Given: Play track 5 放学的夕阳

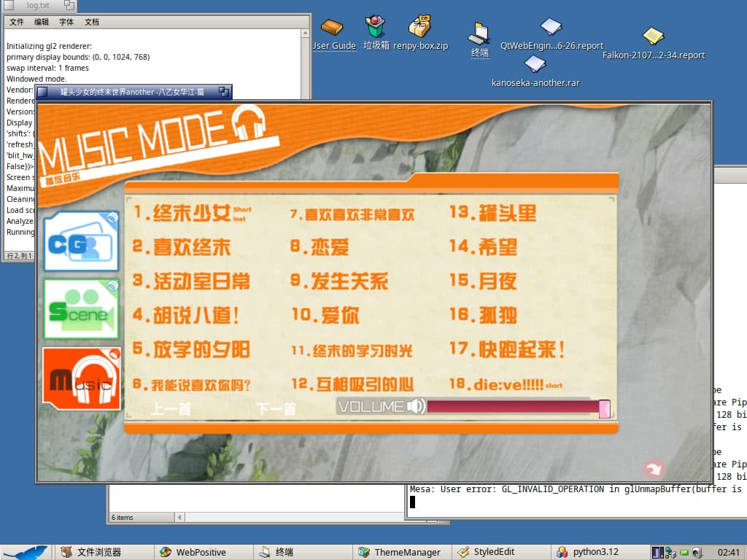Looking at the screenshot, I should [191, 349].
